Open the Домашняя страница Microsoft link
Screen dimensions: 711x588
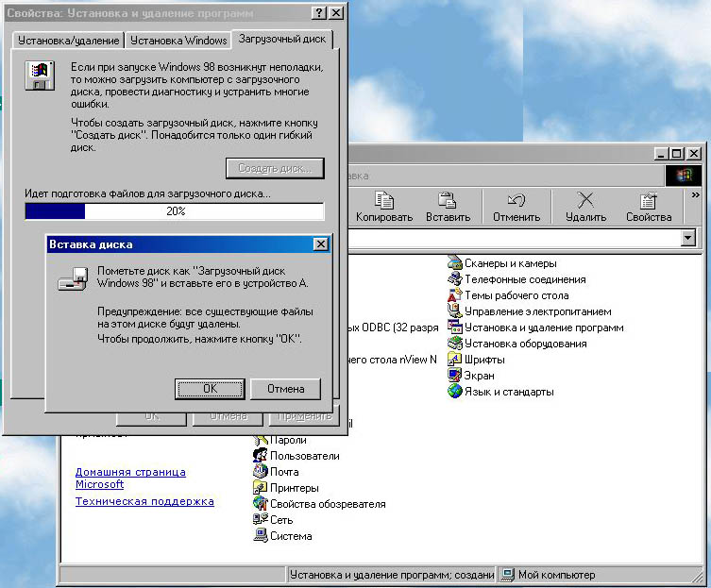(x=130, y=478)
